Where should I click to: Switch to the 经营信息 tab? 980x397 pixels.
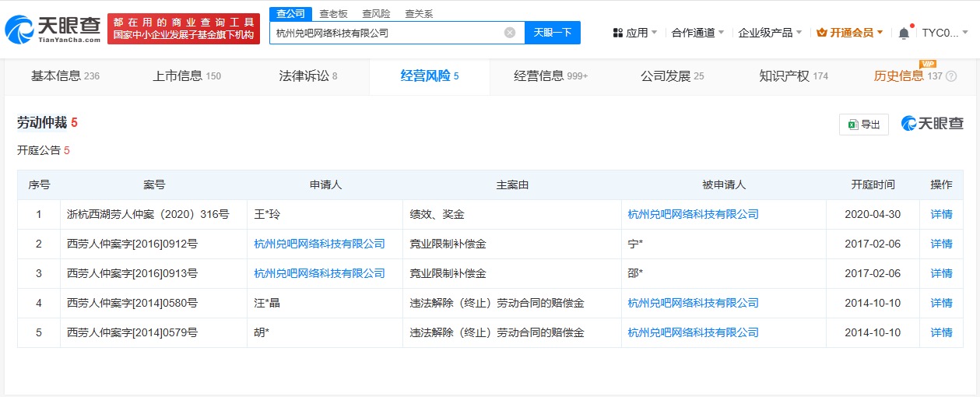tap(550, 76)
